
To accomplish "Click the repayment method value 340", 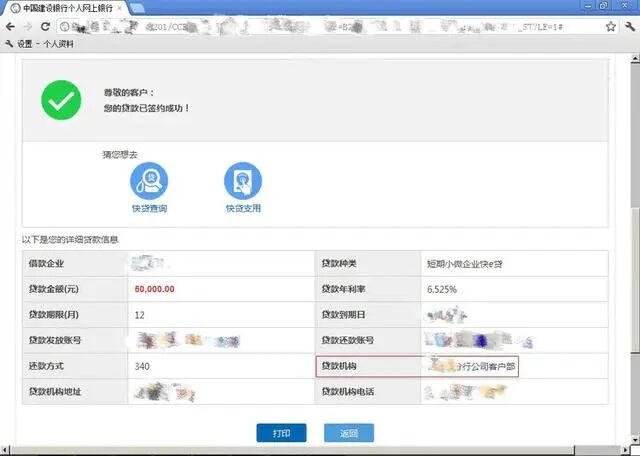I will click(142, 366).
